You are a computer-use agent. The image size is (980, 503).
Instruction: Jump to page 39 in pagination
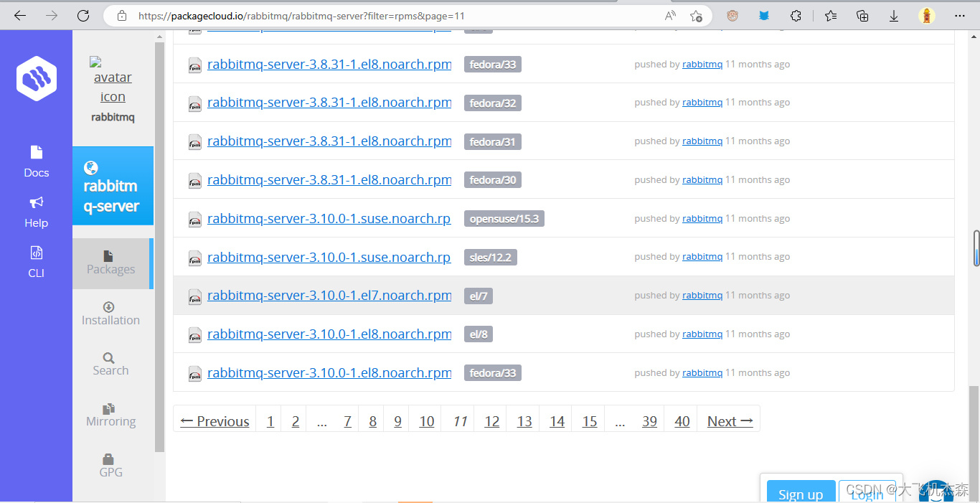pyautogui.click(x=649, y=421)
